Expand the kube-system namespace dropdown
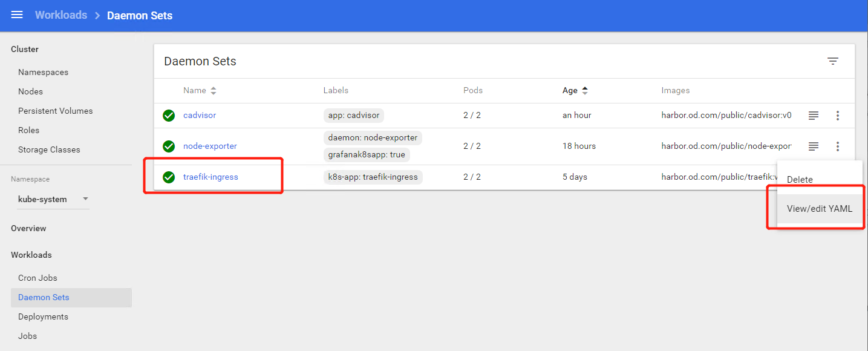 point(53,199)
